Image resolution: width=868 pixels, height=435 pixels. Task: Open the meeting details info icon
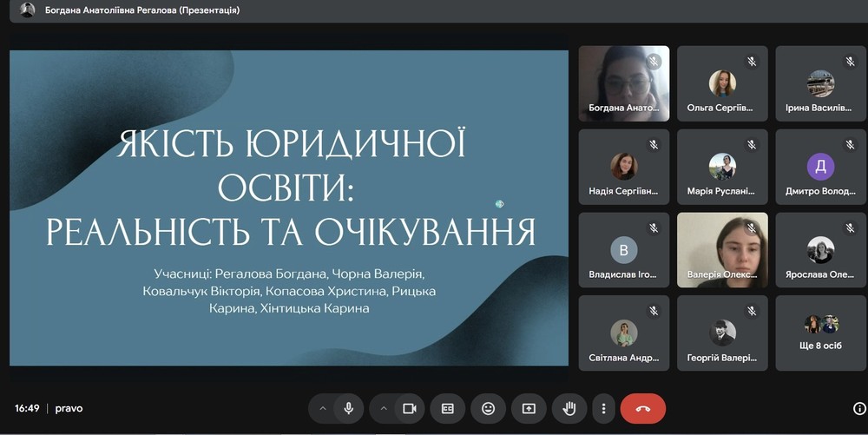click(859, 408)
